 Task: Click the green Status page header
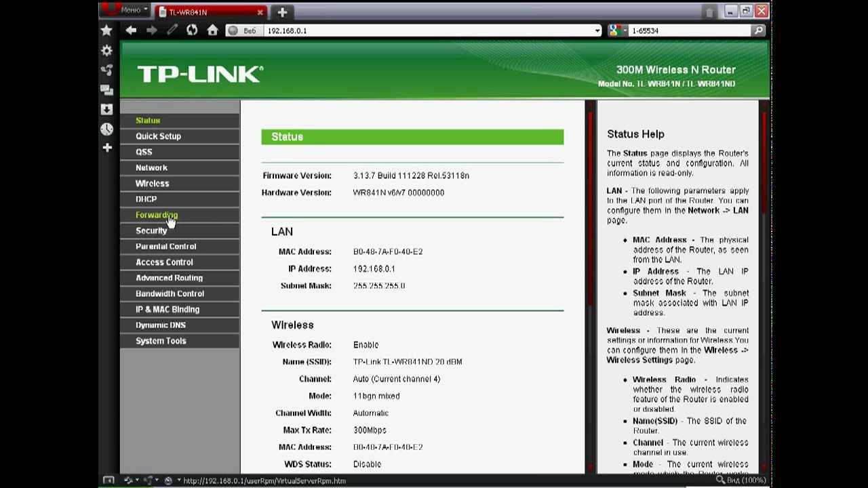coord(412,137)
